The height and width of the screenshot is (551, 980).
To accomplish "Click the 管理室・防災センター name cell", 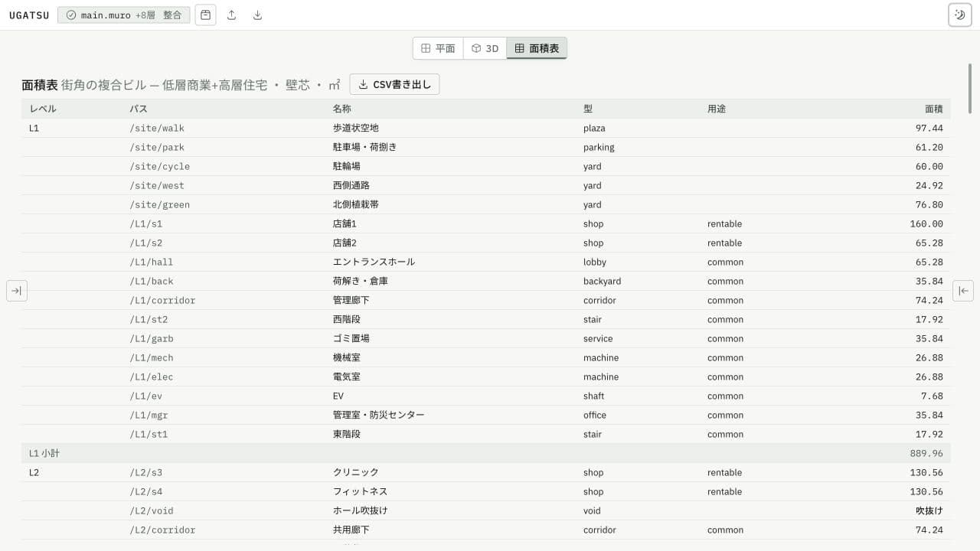I will coord(378,415).
